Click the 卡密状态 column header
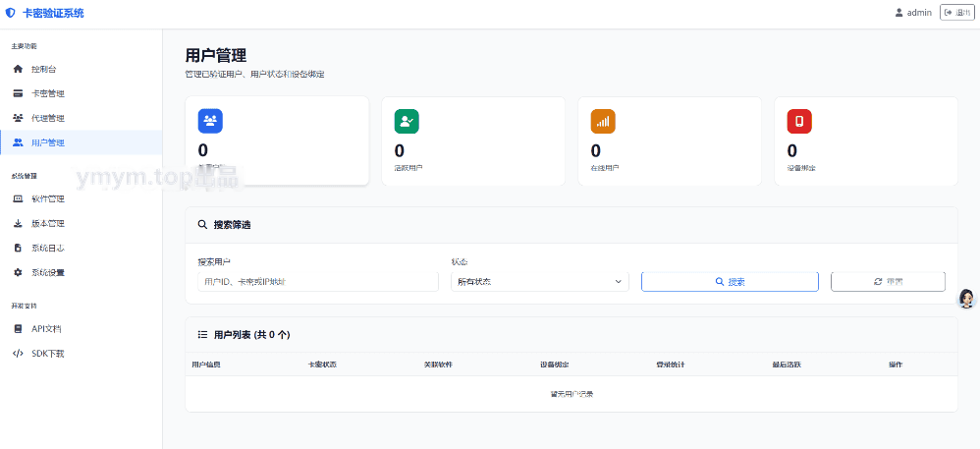Screen dimensions: 980x449 tap(322, 365)
